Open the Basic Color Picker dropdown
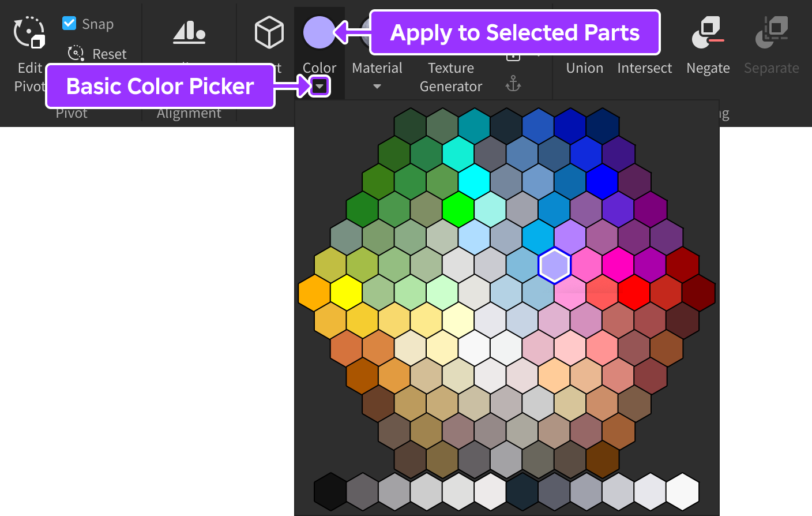This screenshot has width=812, height=516. point(319,86)
